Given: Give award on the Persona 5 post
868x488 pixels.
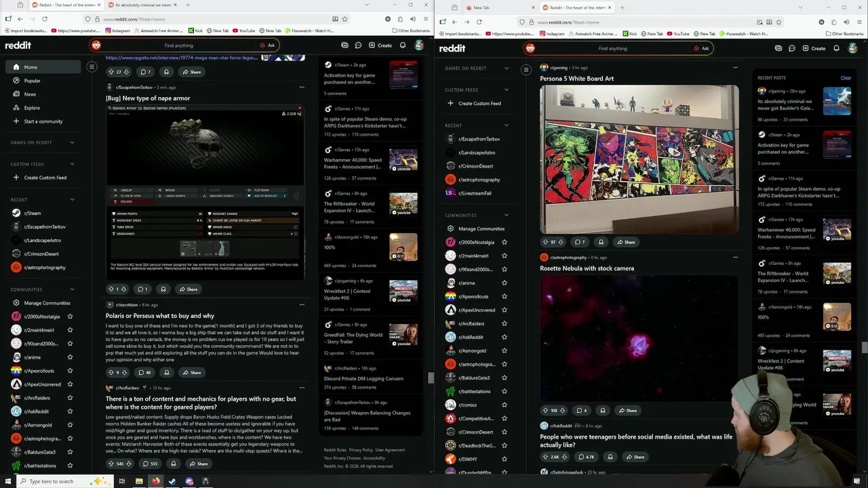Looking at the screenshot, I should [601, 242].
